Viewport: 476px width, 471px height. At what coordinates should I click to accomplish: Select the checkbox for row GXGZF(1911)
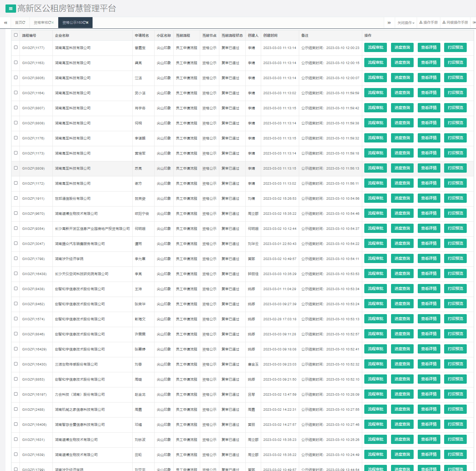coord(16,198)
